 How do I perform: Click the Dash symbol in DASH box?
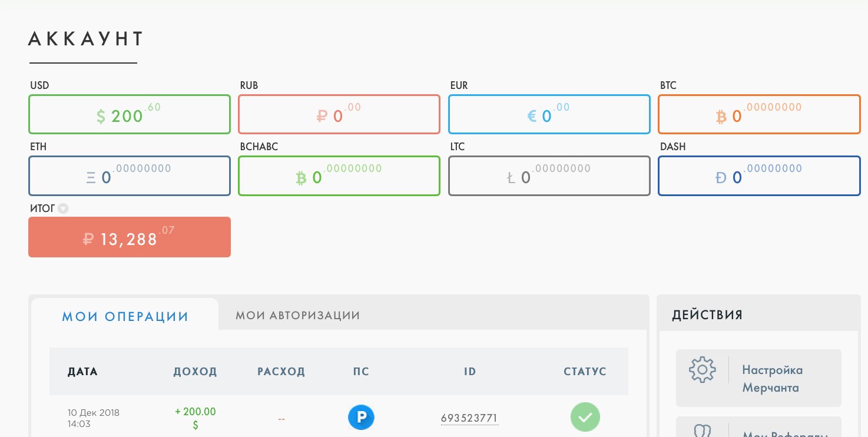coord(721,177)
